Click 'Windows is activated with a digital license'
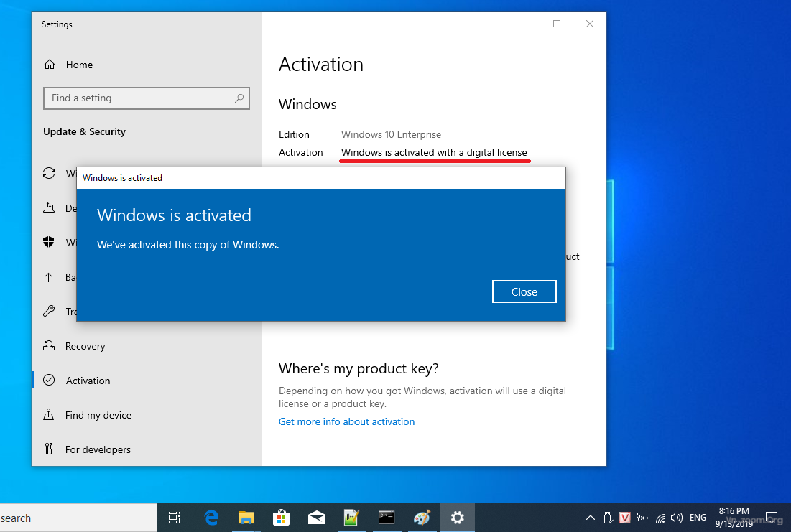Screen dimensions: 791x532 click(x=434, y=152)
